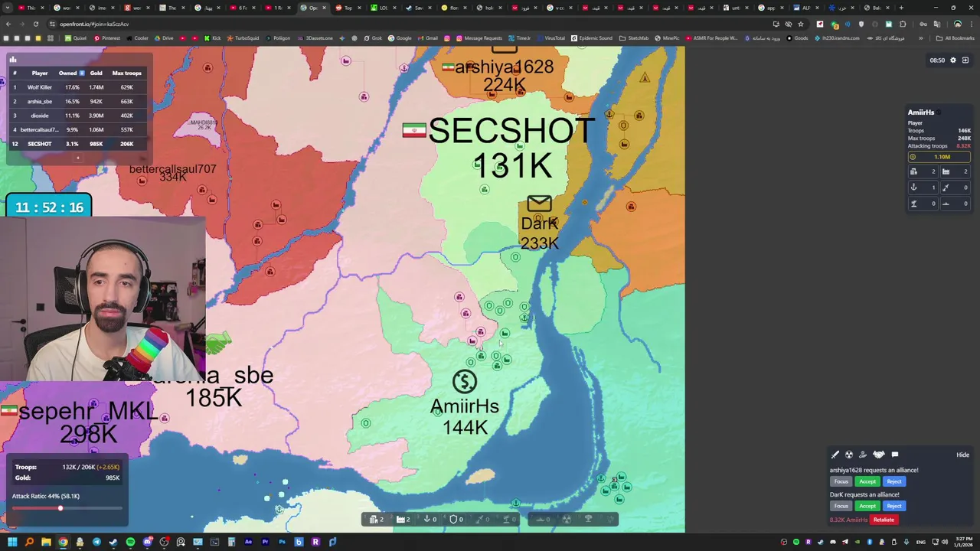Viewport: 980px width, 551px height.
Task: Select the warship build icon
Action: 540,520
